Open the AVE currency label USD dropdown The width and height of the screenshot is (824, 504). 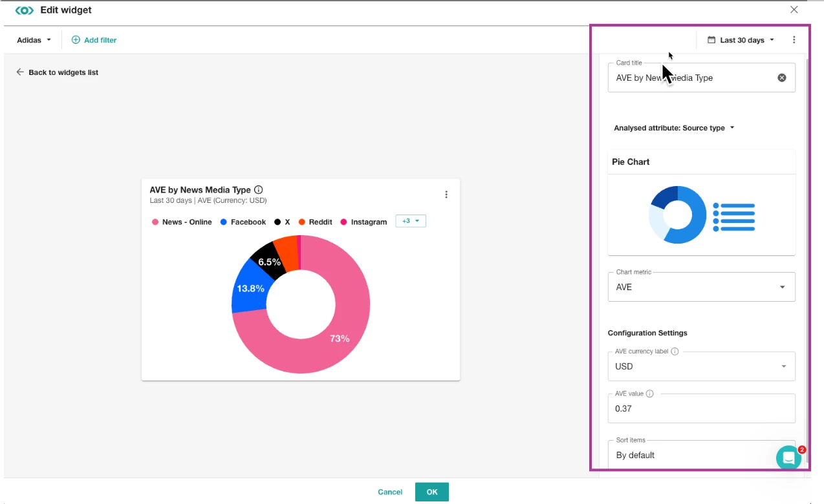[x=701, y=366]
